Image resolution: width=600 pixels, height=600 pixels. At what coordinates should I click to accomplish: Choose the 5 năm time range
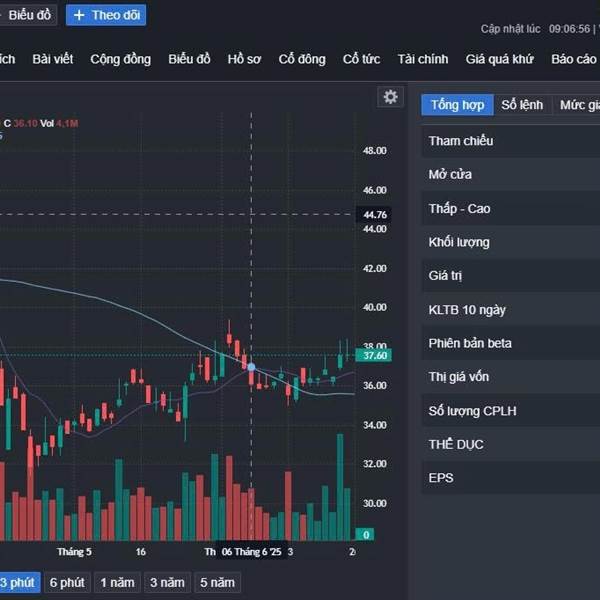(217, 582)
